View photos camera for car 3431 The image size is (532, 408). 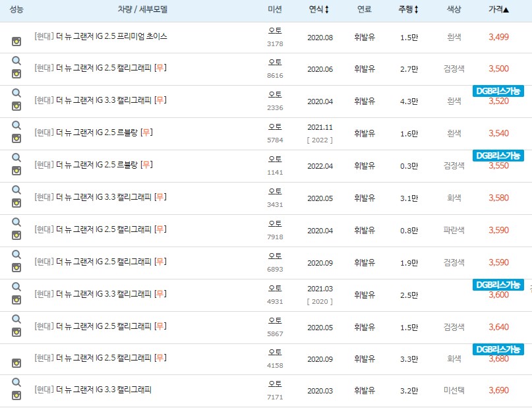16,203
